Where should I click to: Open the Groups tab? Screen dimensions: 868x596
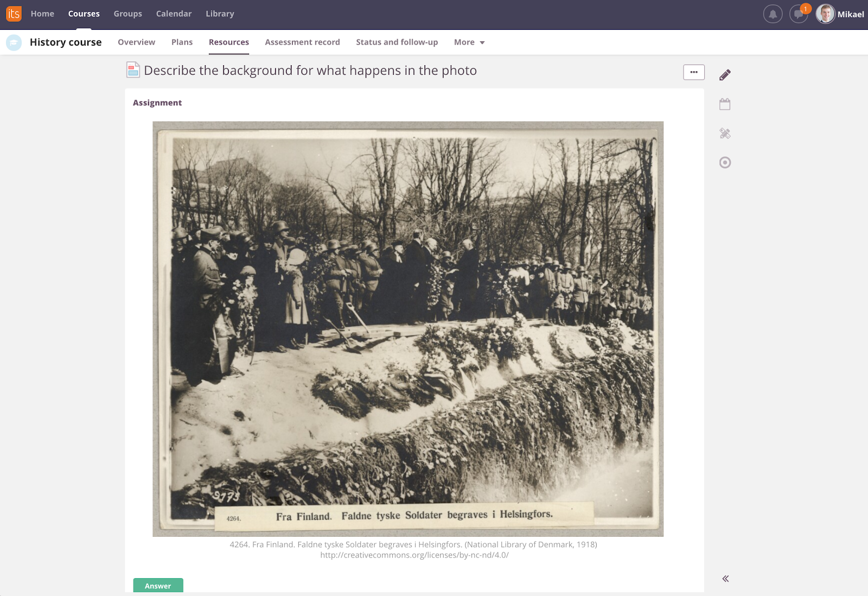coord(128,14)
